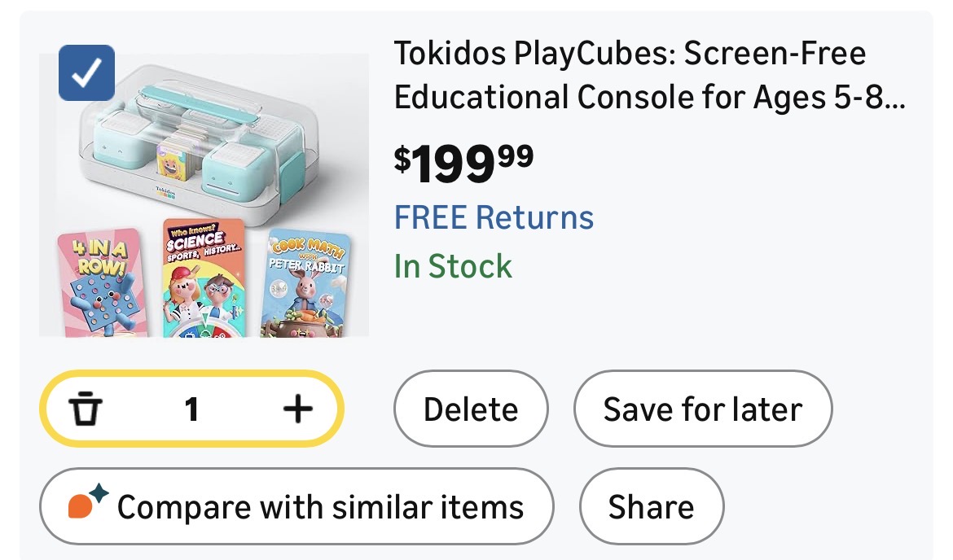Click the Delete button

click(471, 409)
